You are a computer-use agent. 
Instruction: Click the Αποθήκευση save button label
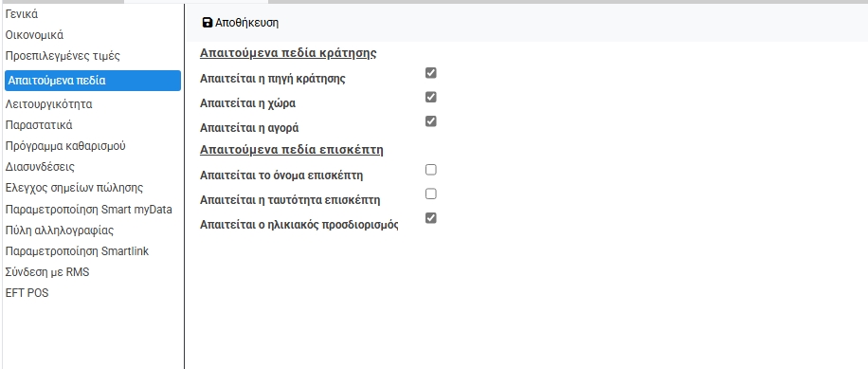(x=247, y=23)
